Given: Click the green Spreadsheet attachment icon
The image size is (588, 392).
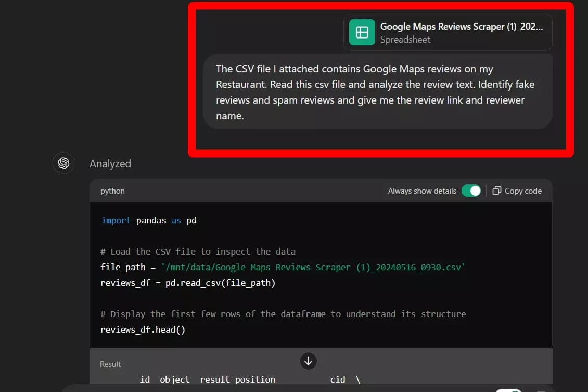Looking at the screenshot, I should pyautogui.click(x=362, y=32).
